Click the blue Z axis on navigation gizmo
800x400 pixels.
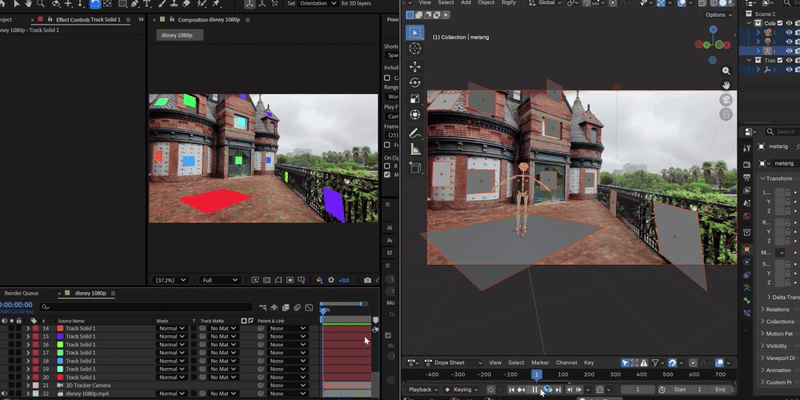tap(713, 30)
